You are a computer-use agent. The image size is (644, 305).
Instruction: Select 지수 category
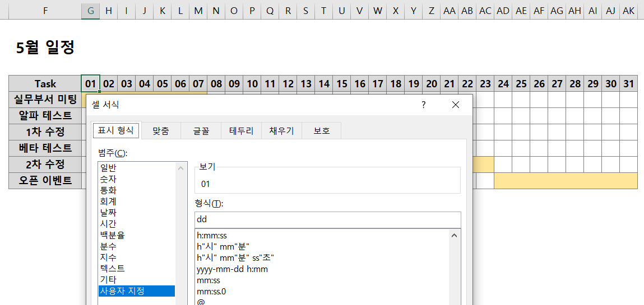coord(137,257)
